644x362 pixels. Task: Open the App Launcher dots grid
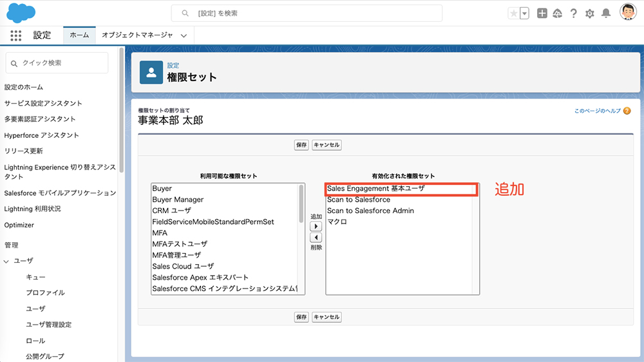coord(15,35)
